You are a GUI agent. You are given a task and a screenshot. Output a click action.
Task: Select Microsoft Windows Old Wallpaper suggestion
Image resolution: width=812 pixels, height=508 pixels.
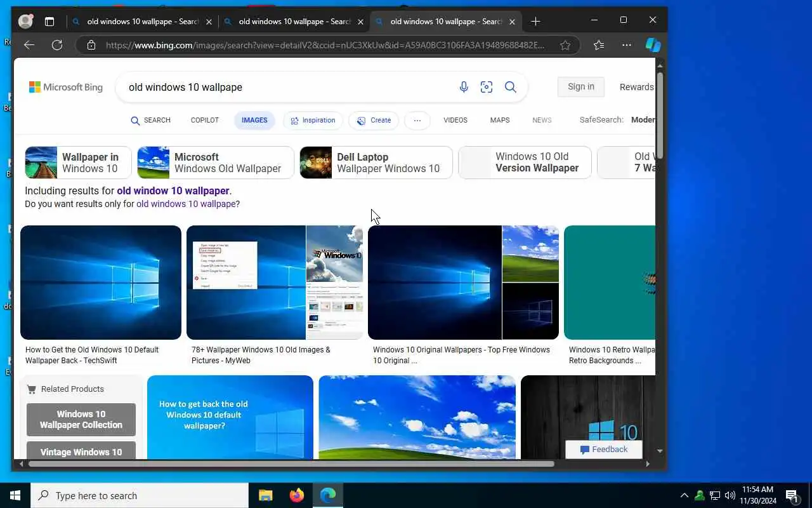pyautogui.click(x=216, y=163)
